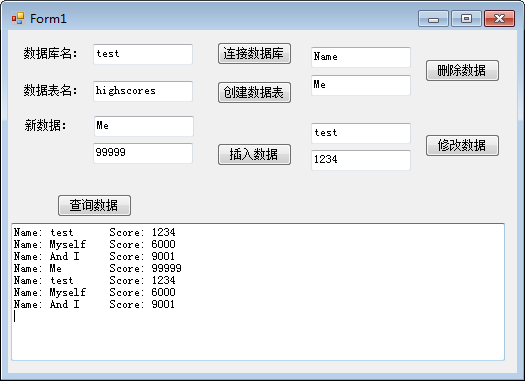Viewport: 525px width, 381px height.
Task: Click the 插入数据 button
Action: 254,155
